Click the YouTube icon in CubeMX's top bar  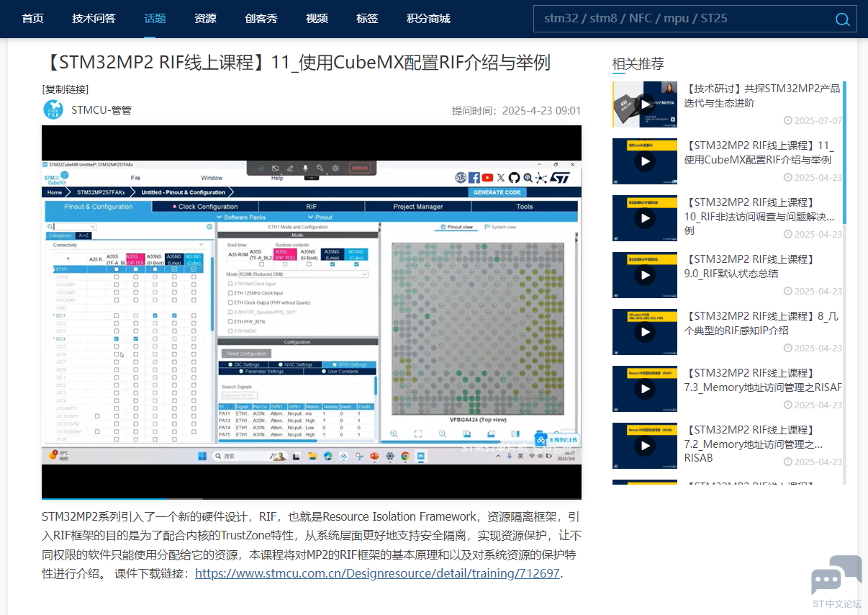click(487, 177)
